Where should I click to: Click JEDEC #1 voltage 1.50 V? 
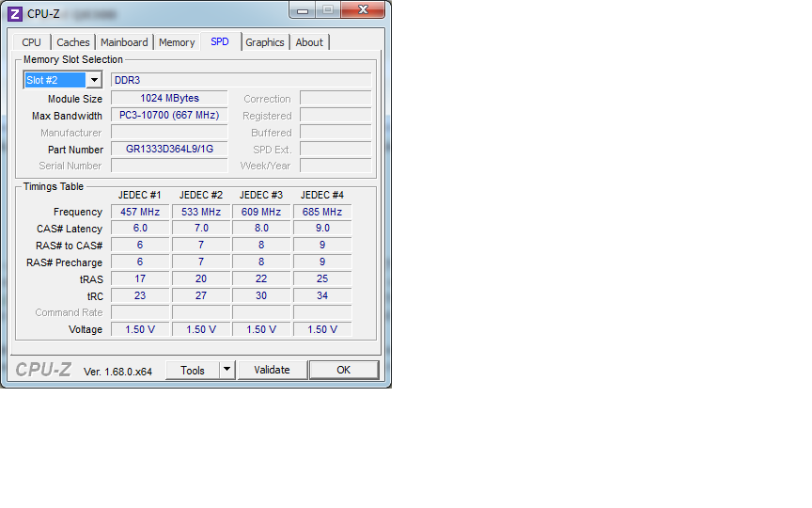[140, 329]
